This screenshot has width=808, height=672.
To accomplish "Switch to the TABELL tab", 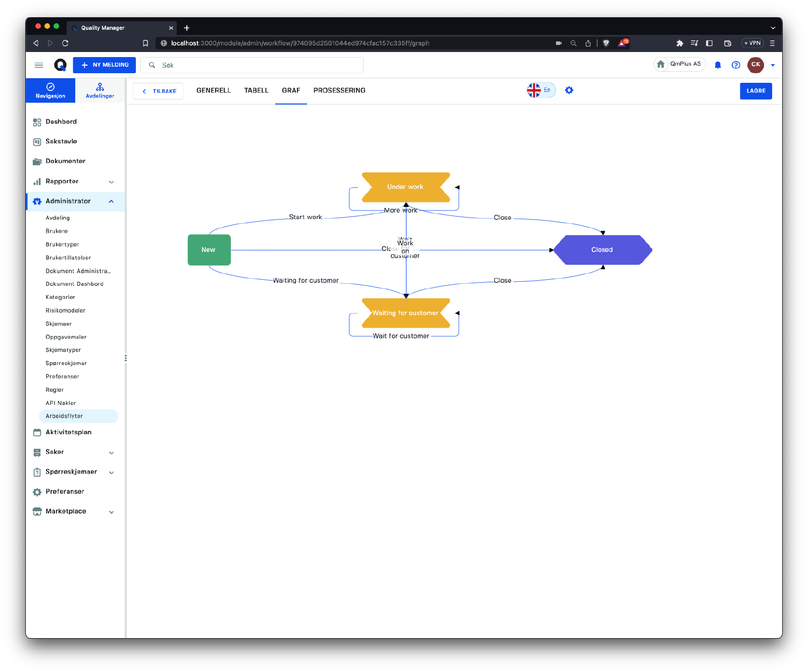I will 256,90.
